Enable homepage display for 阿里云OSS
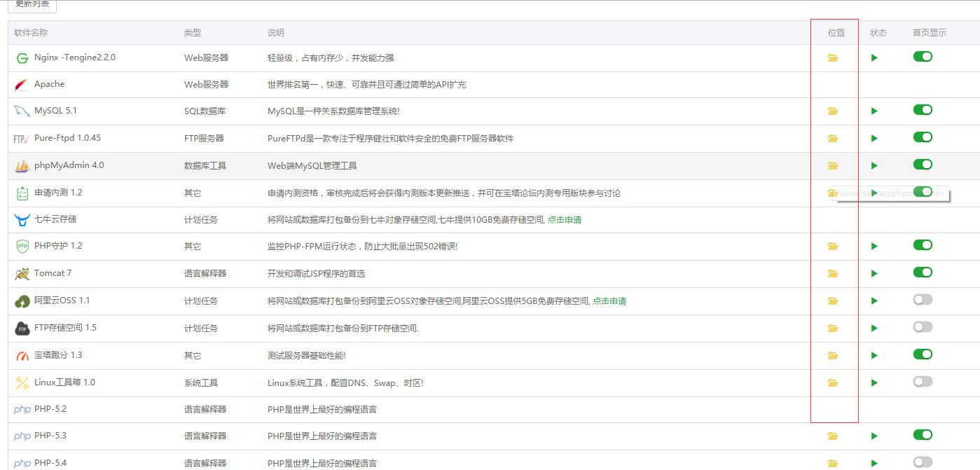 (923, 299)
